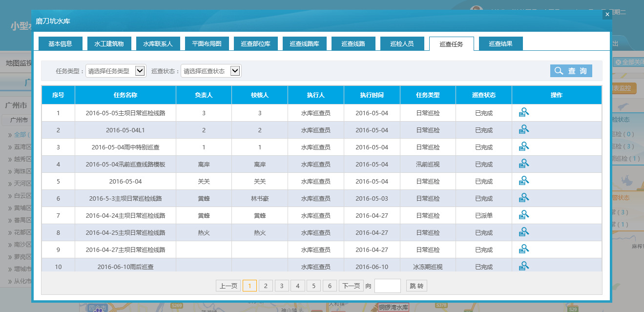This screenshot has width=644, height=312.
Task: View details for row 5 task 2016-05-04
Action: pos(524,181)
